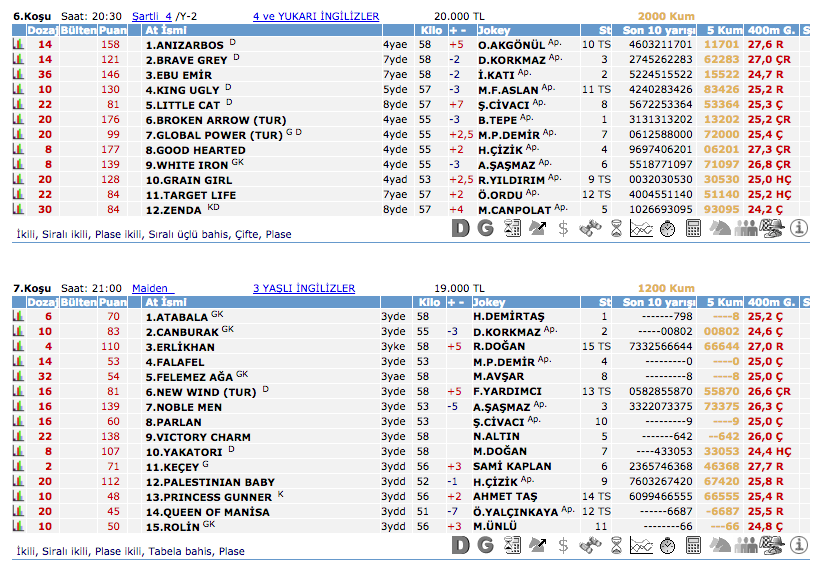Screen dimensions: 826x572
Task: Click the Jokey column header in race 7
Action: (490, 302)
